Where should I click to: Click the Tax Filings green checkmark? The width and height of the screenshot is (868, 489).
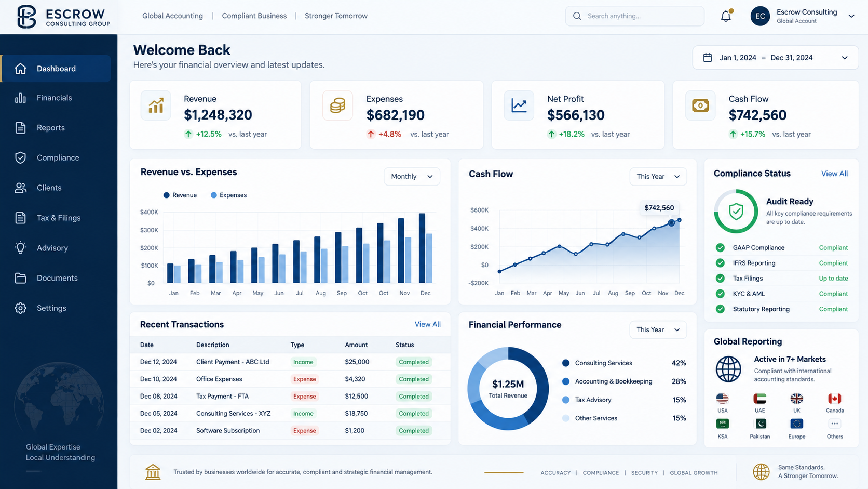[720, 279]
